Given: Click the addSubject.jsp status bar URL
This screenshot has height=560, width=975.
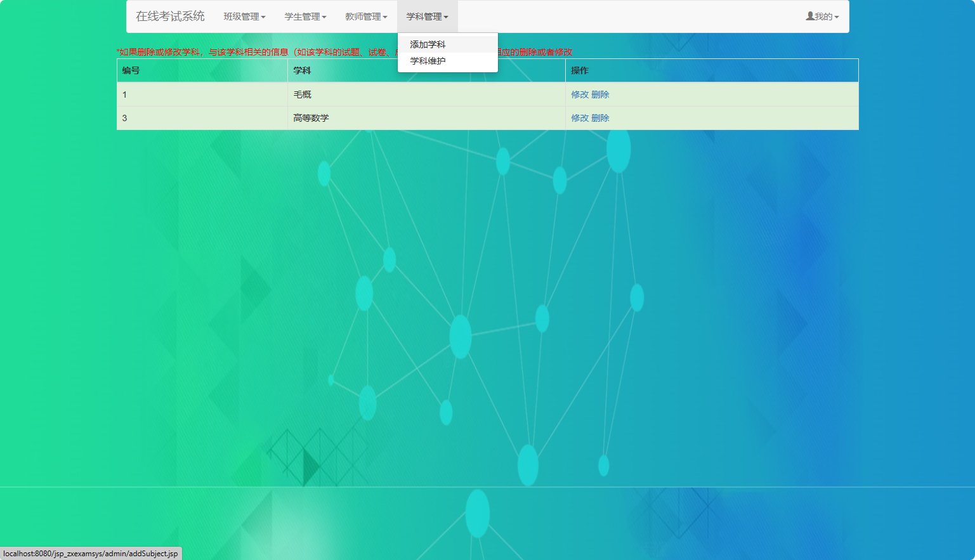Looking at the screenshot, I should tap(91, 553).
